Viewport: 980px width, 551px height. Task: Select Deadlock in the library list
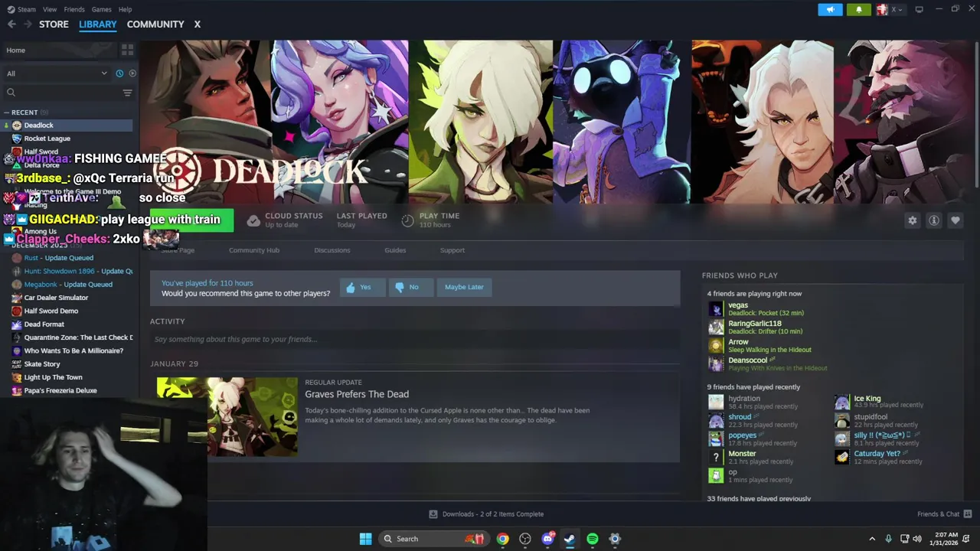tap(67, 126)
